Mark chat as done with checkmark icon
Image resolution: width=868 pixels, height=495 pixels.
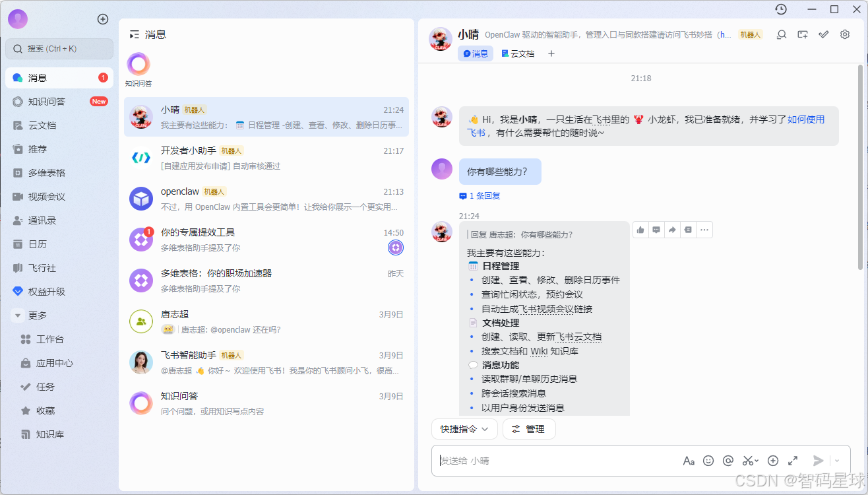pyautogui.click(x=823, y=34)
